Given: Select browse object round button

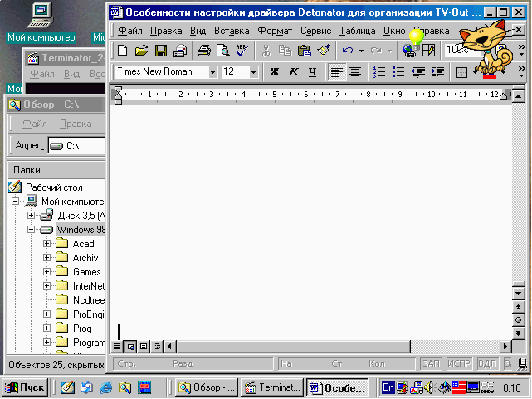Looking at the screenshot, I should 518,319.
